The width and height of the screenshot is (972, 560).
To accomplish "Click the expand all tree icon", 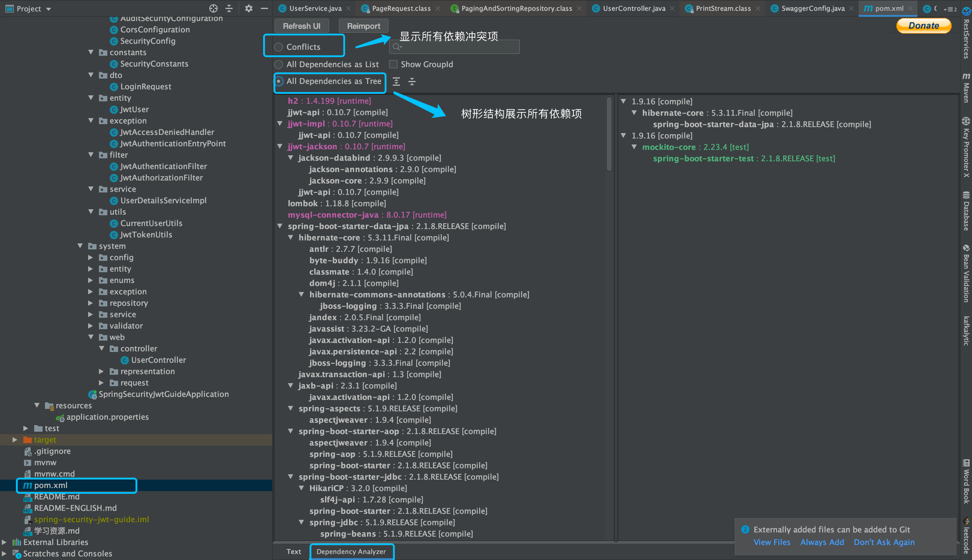I will click(x=396, y=82).
